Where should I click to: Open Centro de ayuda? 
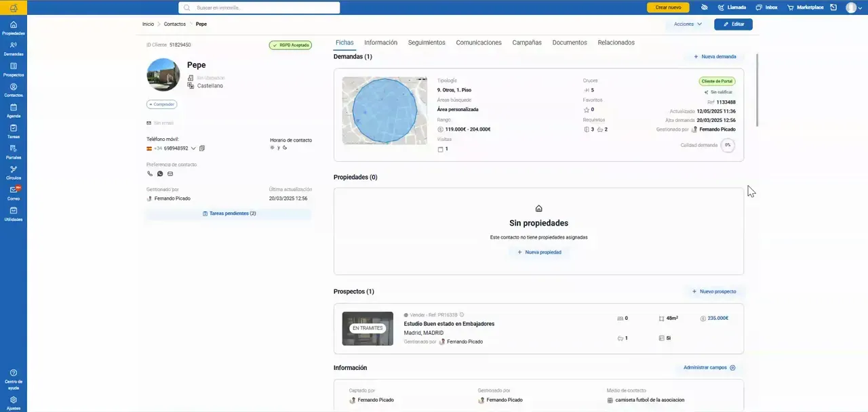coord(14,379)
